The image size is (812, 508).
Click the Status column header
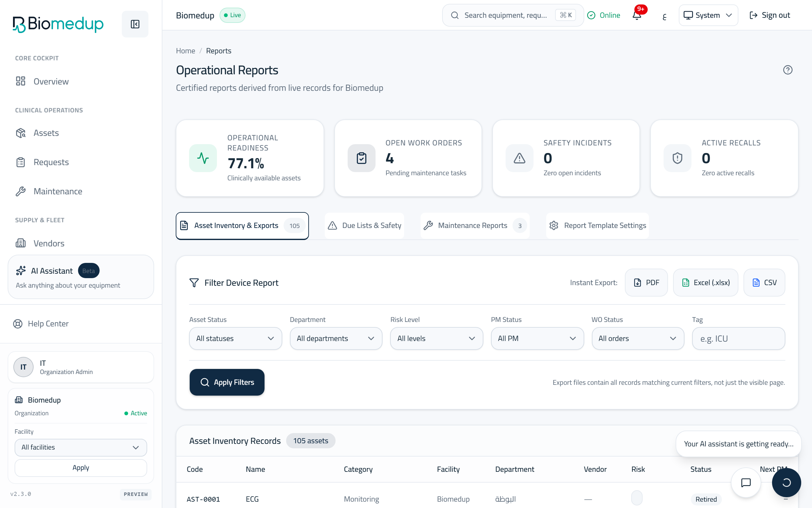701,469
